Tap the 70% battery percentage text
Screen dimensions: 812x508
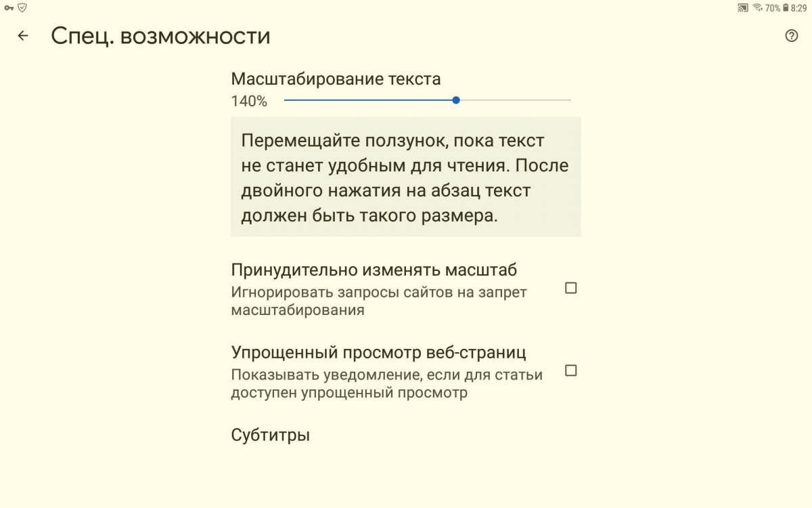(772, 8)
